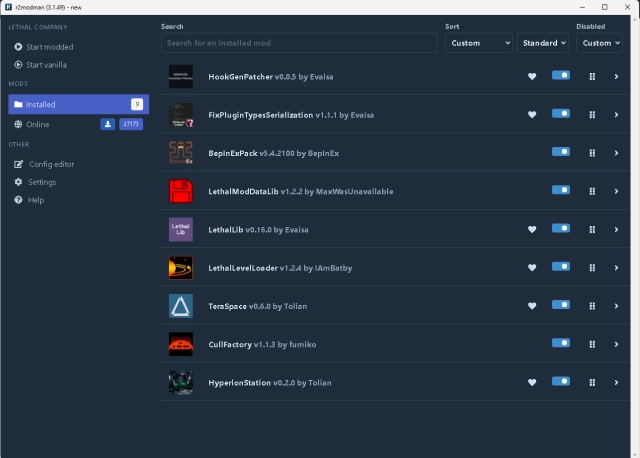The height and width of the screenshot is (458, 640).
Task: Click the CullFactory v1.1.3 by fumiko text
Action: (x=262, y=345)
